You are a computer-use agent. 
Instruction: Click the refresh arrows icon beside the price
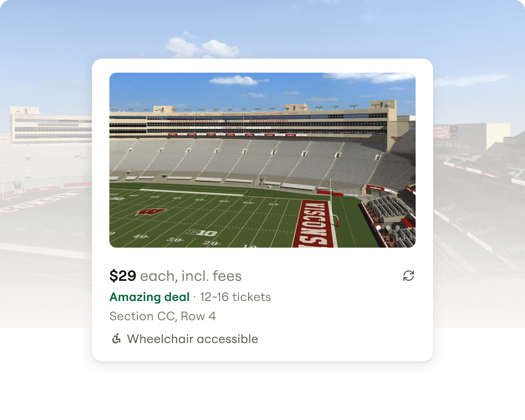(x=409, y=276)
